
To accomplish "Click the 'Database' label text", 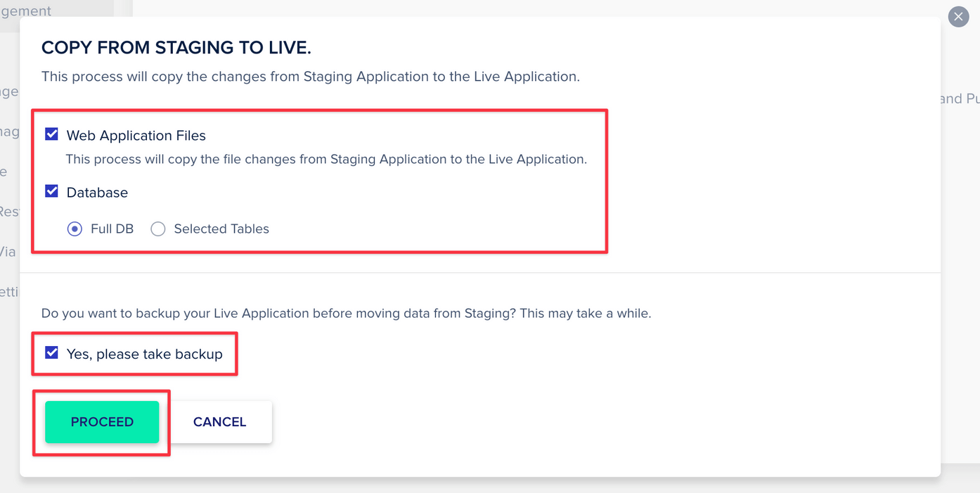I will click(97, 192).
